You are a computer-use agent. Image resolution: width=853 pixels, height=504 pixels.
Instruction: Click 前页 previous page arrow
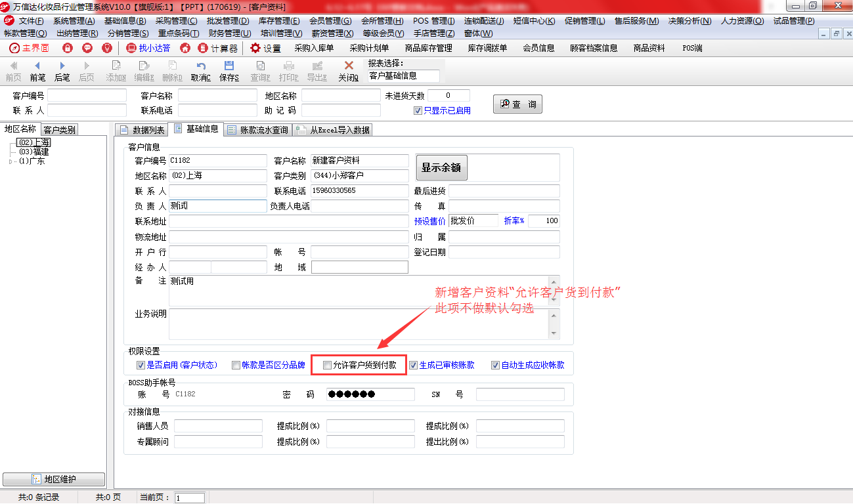click(13, 72)
